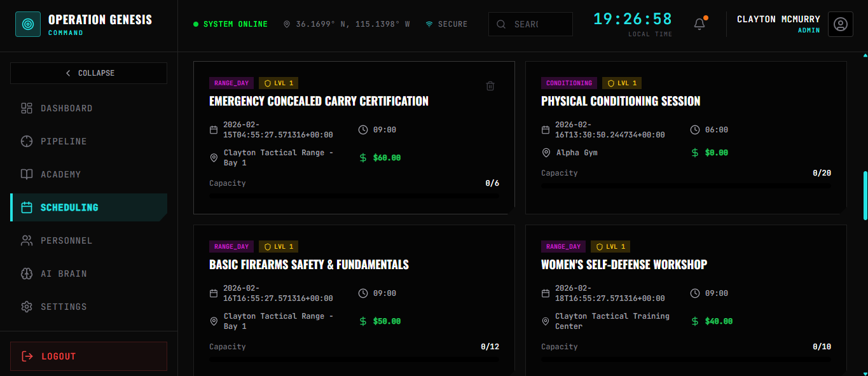
Task: Open the user profile avatar icon
Action: coord(840,24)
